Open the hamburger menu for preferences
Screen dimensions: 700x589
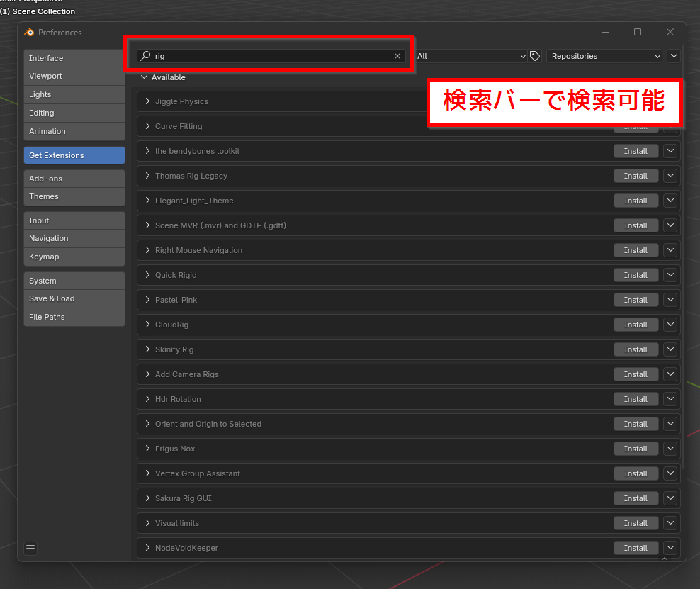(30, 548)
